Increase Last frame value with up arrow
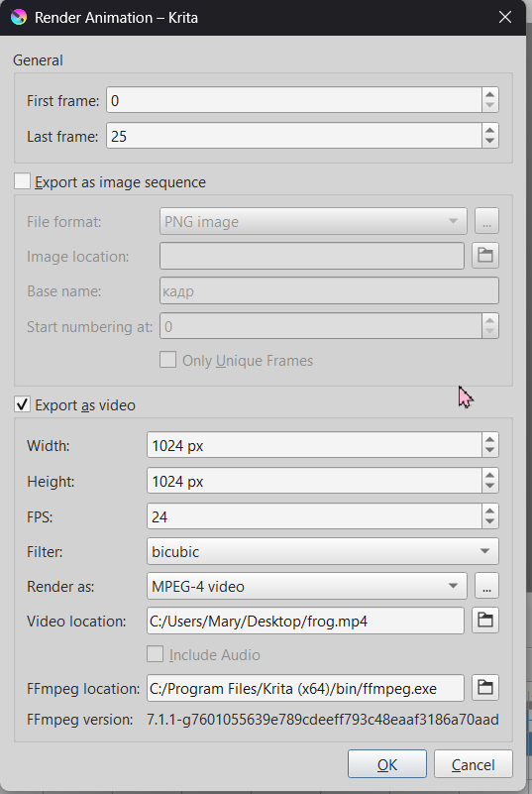The height and width of the screenshot is (794, 532). [x=489, y=130]
